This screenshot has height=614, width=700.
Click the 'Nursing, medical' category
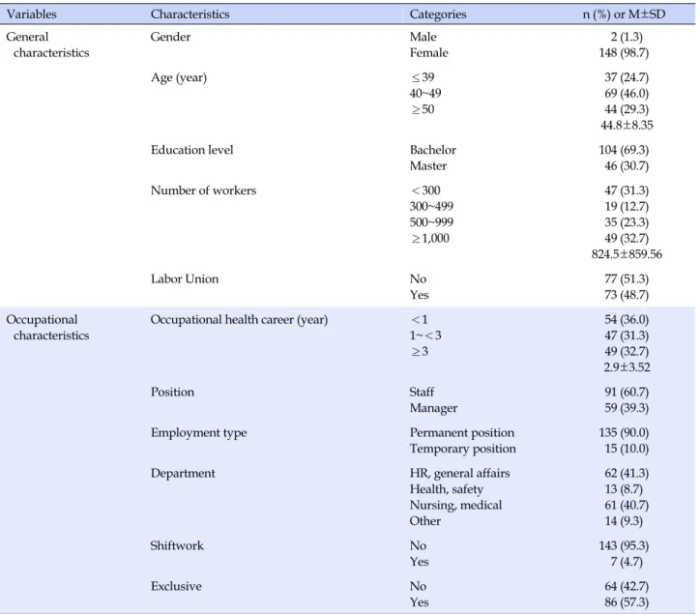point(455,506)
